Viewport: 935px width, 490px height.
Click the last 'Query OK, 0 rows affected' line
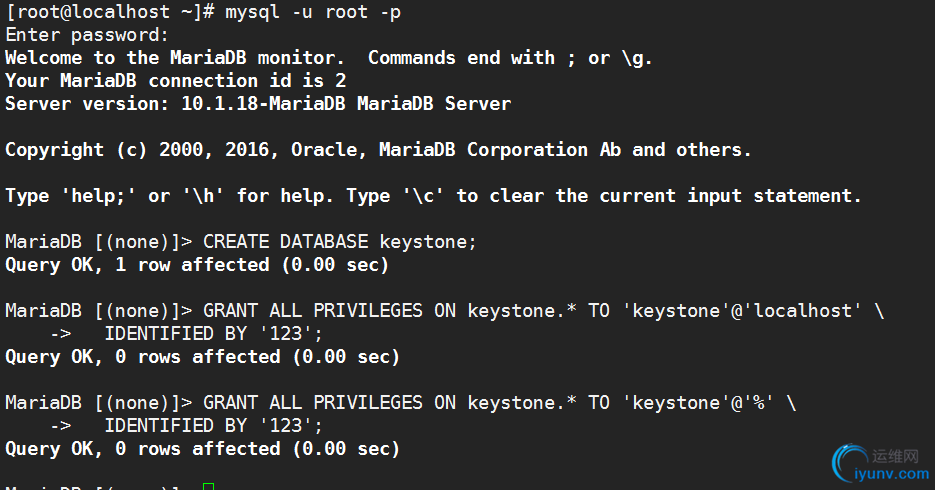pos(202,449)
